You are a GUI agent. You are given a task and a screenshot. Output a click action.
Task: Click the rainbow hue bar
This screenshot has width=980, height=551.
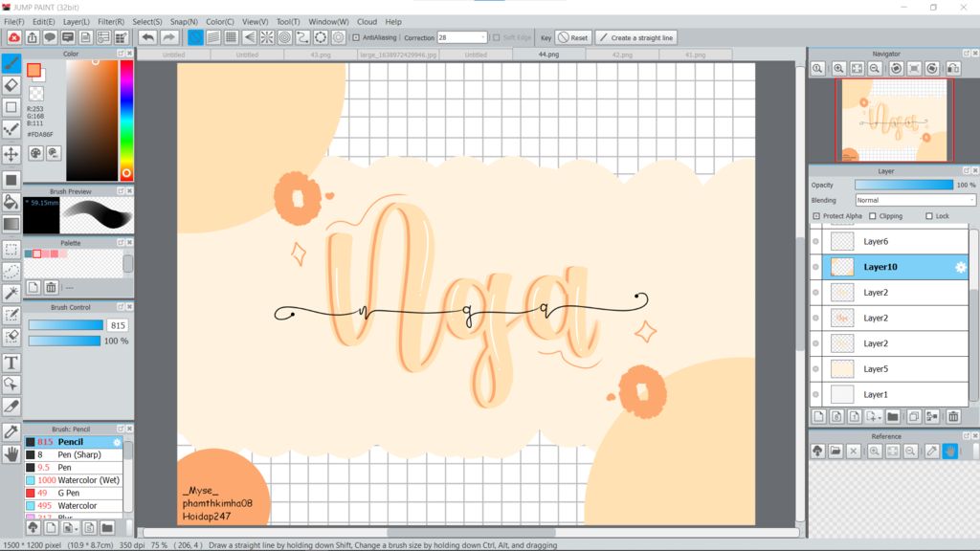point(126,121)
